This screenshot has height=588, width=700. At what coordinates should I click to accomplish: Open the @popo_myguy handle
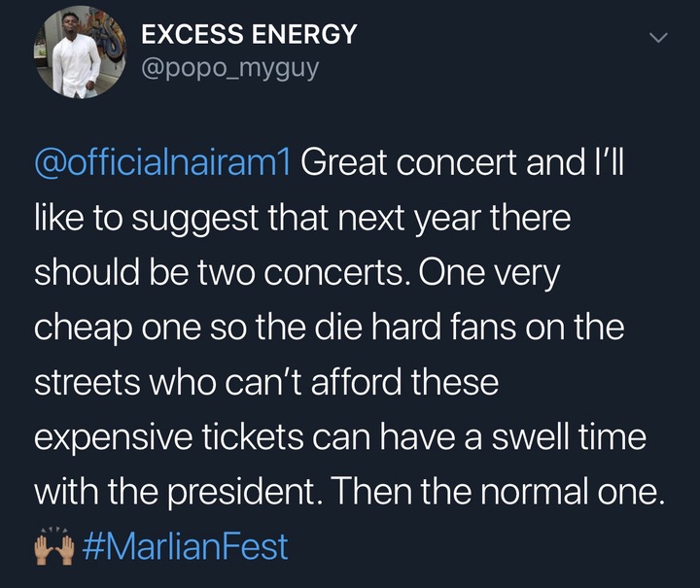pyautogui.click(x=229, y=70)
